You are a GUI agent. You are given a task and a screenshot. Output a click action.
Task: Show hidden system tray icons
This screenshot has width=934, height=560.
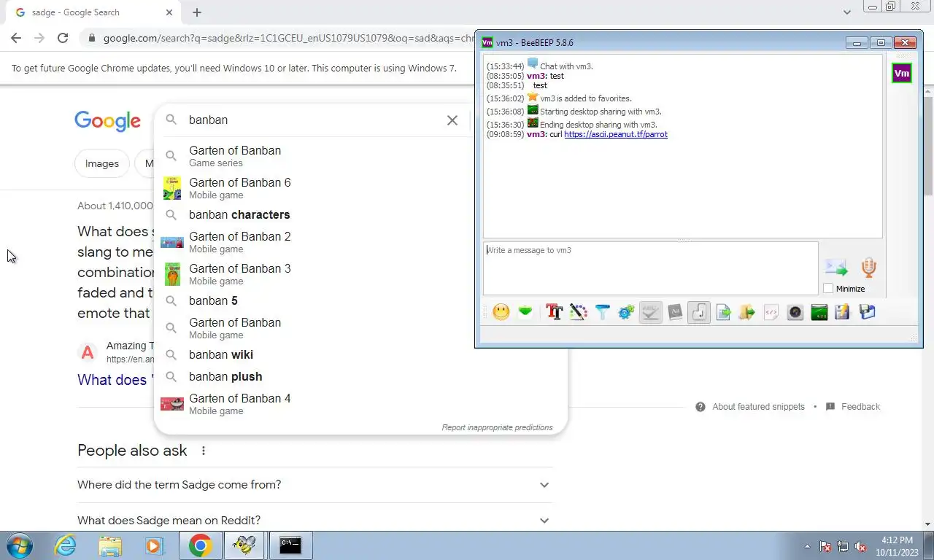coord(807,545)
